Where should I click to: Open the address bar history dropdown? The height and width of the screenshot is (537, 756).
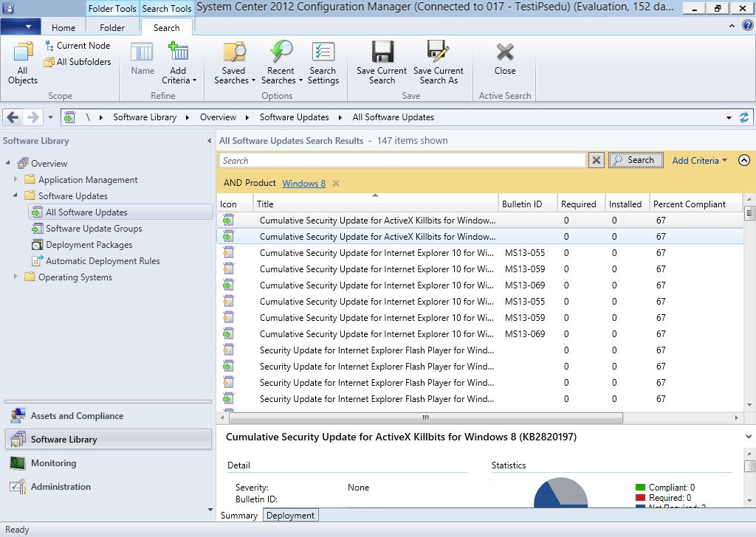point(729,117)
